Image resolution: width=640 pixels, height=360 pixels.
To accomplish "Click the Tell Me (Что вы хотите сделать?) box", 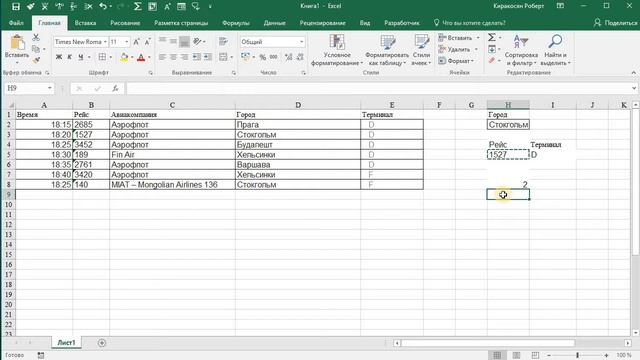I will 469,23.
